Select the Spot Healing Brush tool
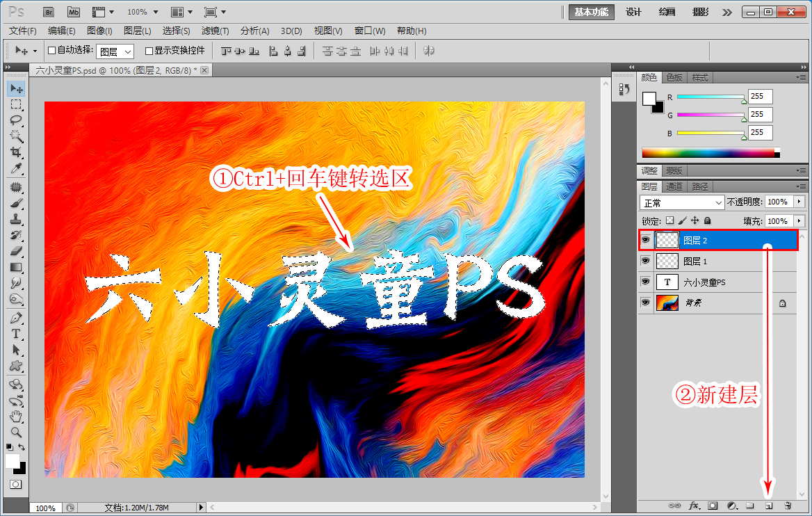The height and width of the screenshot is (516, 812). 16,187
